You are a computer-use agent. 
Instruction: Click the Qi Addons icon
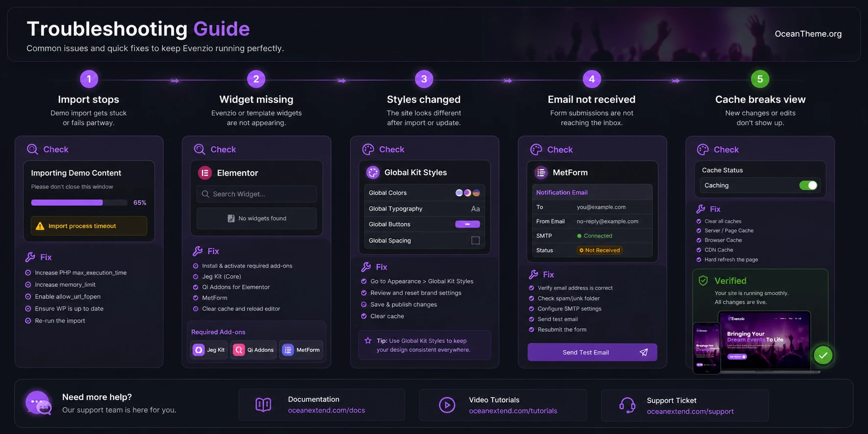tap(239, 350)
